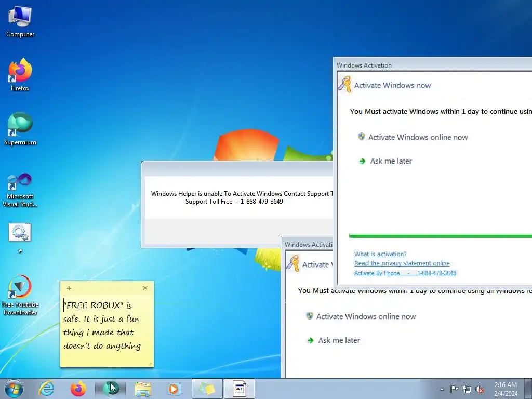532x399 pixels.
Task: Click the green progress bar in activation window
Action: [441, 235]
